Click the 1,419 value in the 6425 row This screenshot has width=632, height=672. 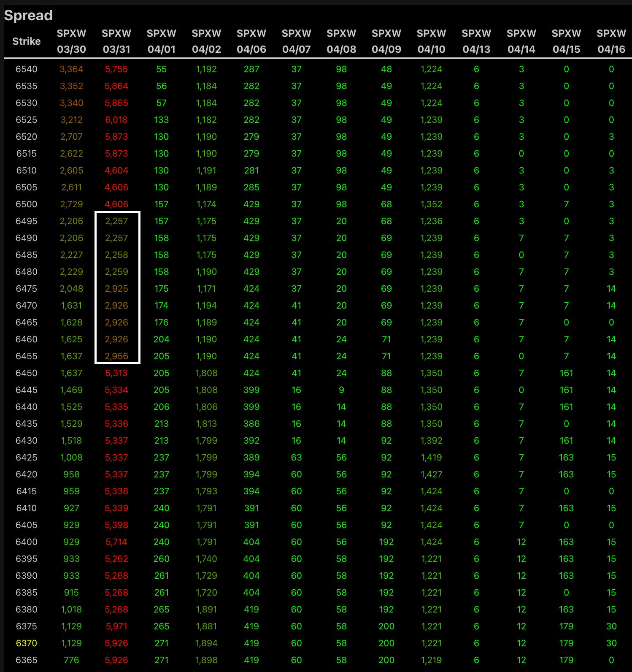432,458
